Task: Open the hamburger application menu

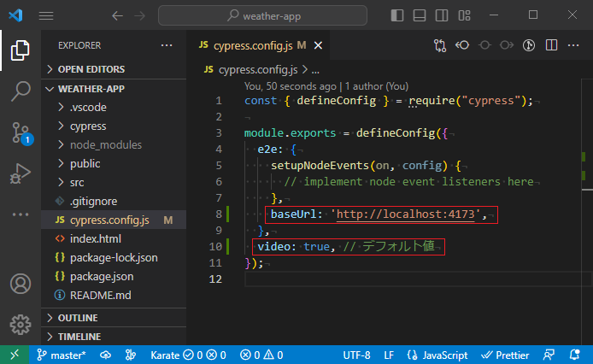Action: coord(46,15)
